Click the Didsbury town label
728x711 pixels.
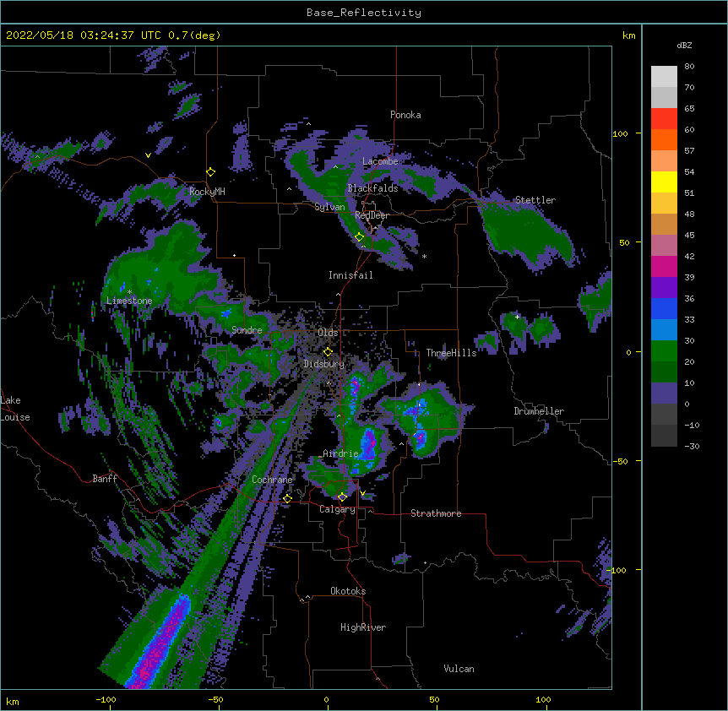pos(323,364)
